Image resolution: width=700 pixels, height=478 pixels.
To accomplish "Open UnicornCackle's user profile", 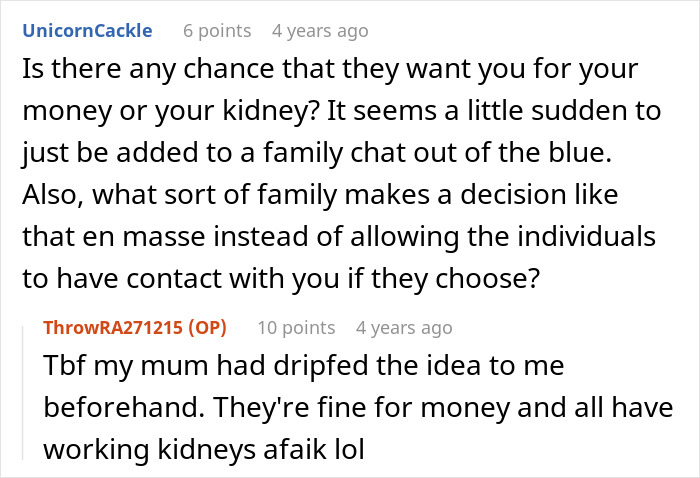I will [x=87, y=30].
